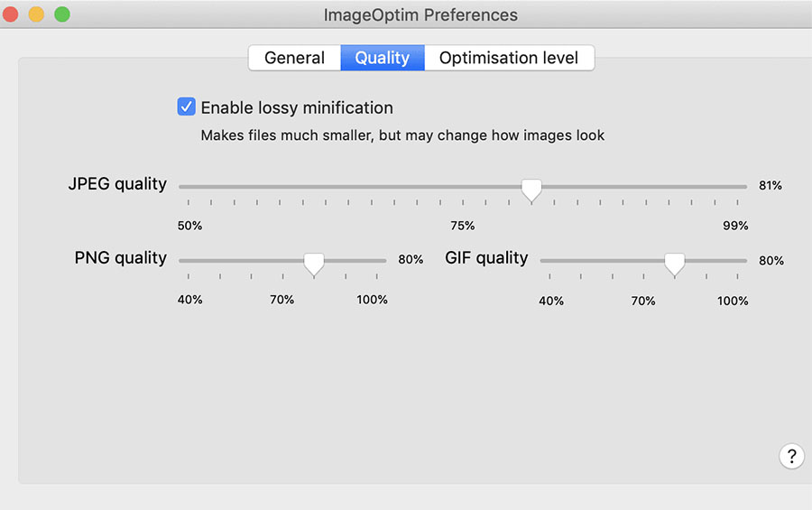Switch to the Optimisation level tab

(x=509, y=58)
